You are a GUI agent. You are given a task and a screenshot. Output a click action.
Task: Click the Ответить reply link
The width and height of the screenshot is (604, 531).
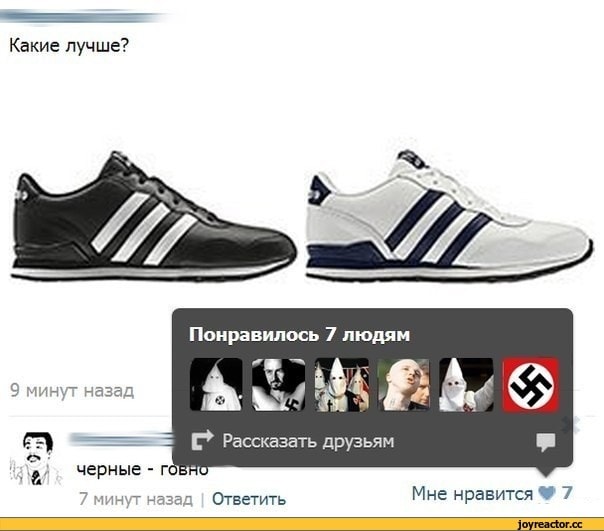pyautogui.click(x=249, y=499)
